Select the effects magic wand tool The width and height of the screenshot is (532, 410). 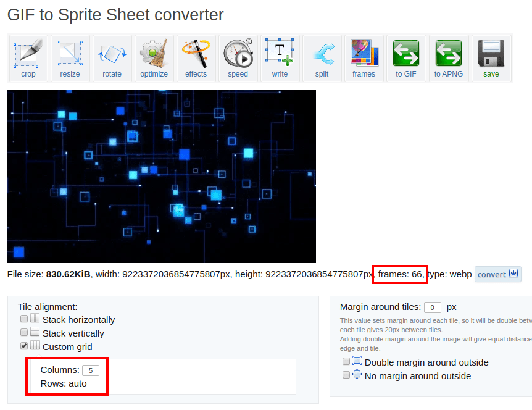tap(196, 58)
